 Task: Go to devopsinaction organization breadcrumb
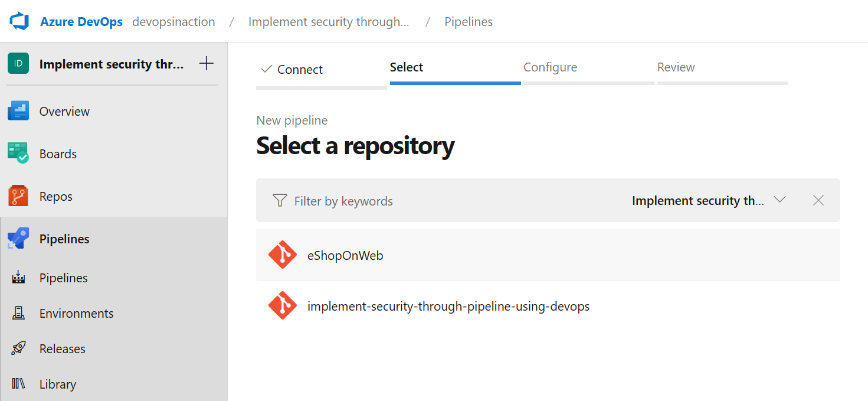[x=173, y=22]
